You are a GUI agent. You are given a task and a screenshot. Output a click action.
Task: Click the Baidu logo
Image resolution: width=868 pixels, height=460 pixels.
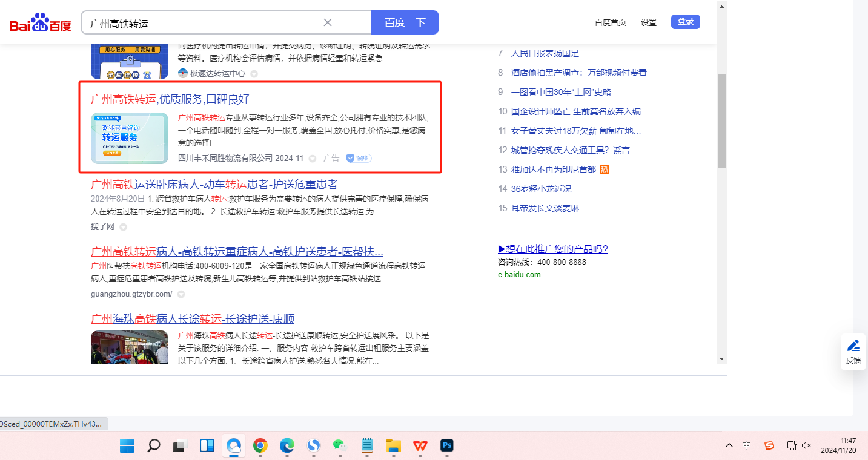[x=40, y=23]
